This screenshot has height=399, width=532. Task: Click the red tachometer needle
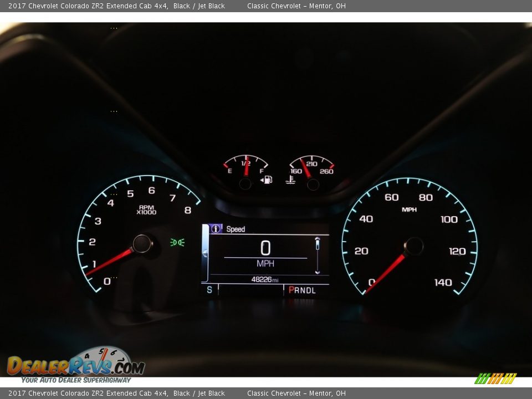pyautogui.click(x=109, y=262)
